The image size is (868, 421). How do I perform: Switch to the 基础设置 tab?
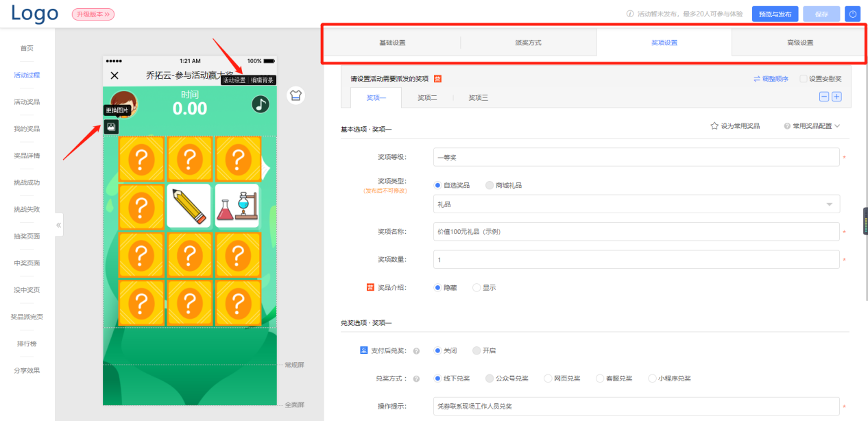392,43
